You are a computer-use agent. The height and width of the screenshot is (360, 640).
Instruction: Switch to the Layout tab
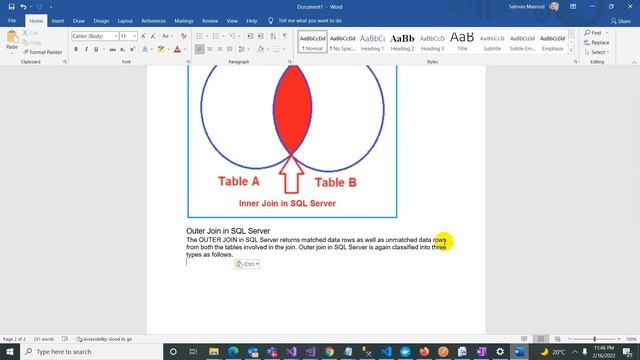click(x=125, y=20)
